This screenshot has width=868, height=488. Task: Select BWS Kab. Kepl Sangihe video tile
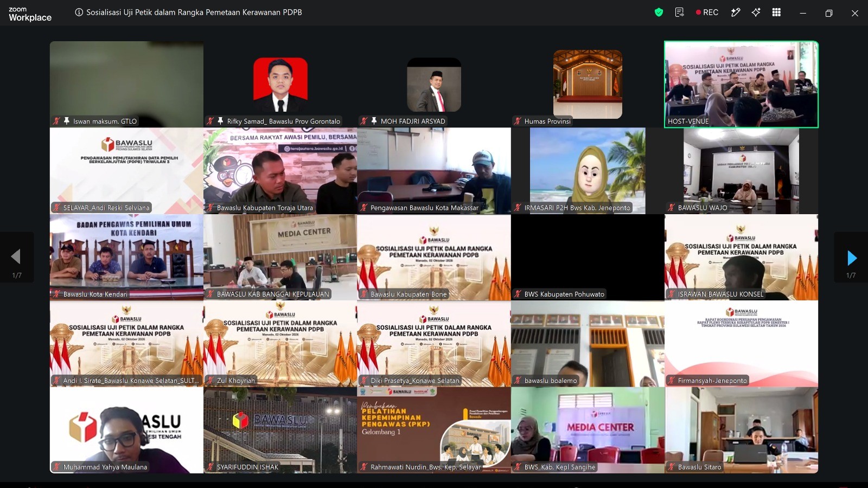click(x=588, y=430)
